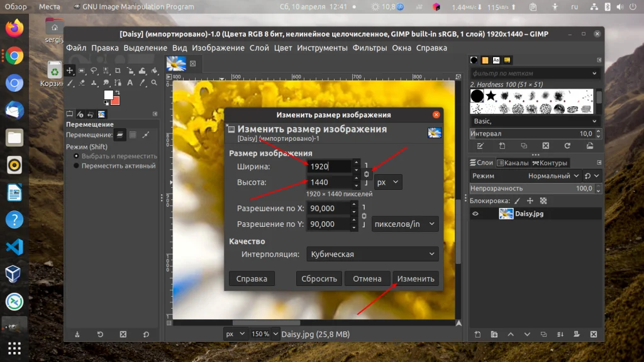This screenshot has width=644, height=362.
Task: Activate the Crop tool
Action: [118, 70]
